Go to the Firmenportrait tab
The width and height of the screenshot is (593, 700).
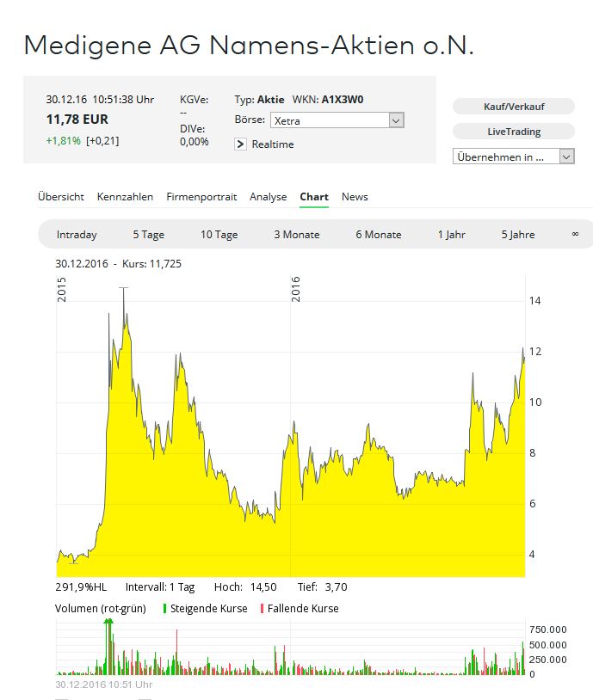[x=201, y=197]
